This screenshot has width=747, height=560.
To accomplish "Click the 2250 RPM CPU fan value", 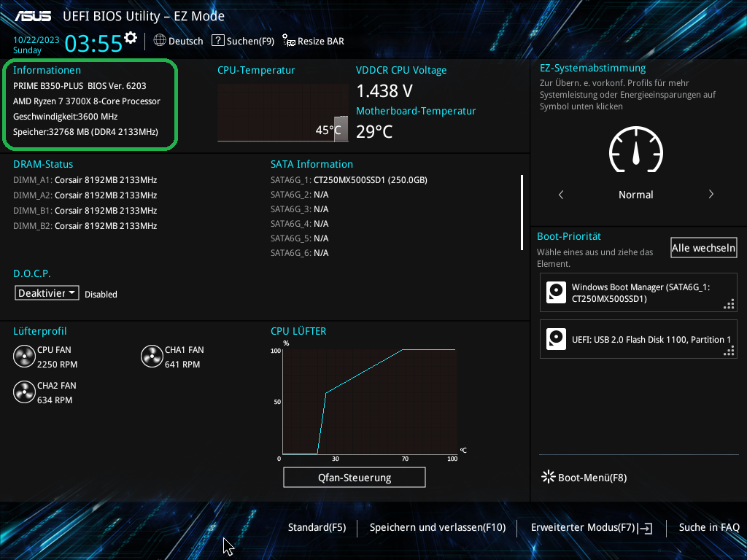I will tap(57, 365).
